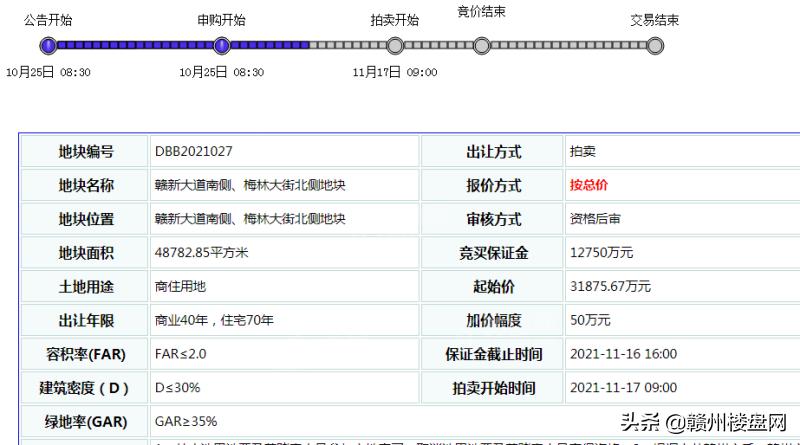
Task: Click the 审核方式 value 资格后审
Action: point(595,219)
